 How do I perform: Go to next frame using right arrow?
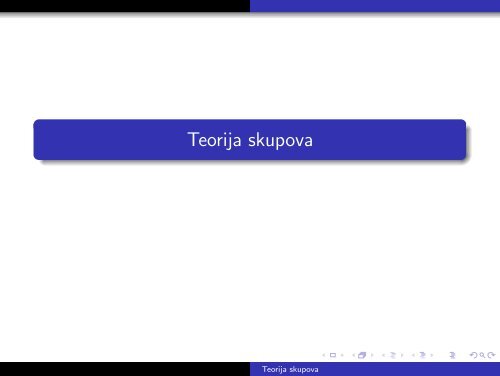pos(372,355)
